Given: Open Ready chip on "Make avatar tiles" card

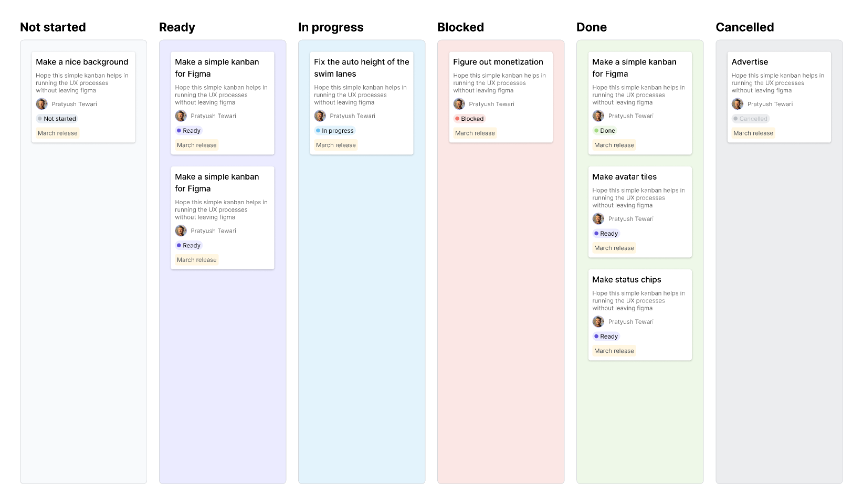Looking at the screenshot, I should click(x=606, y=234).
